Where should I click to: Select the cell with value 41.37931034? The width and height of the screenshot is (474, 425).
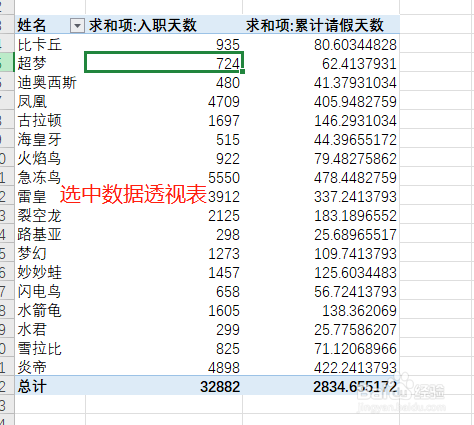pos(321,82)
